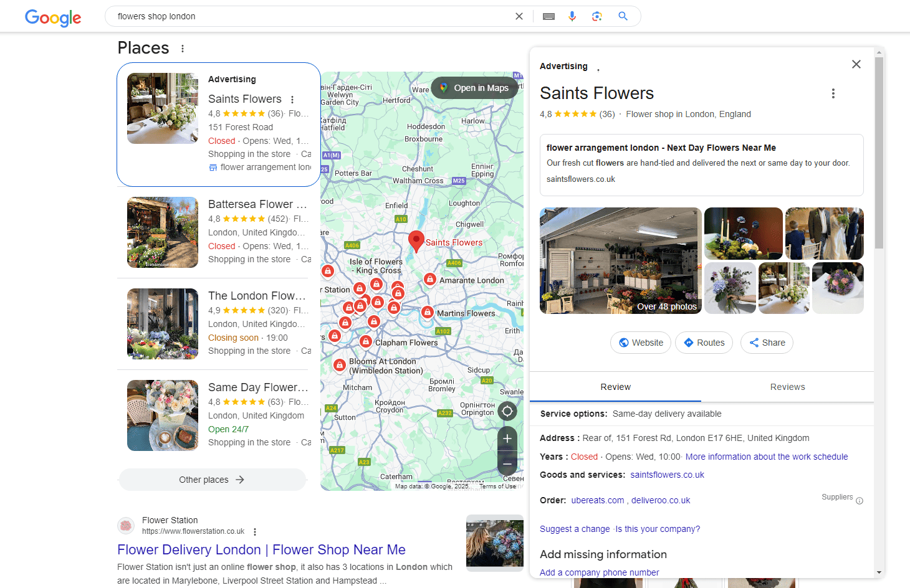This screenshot has width=910, height=588.
Task: Click the Martins Flowers map pin
Action: tap(427, 313)
